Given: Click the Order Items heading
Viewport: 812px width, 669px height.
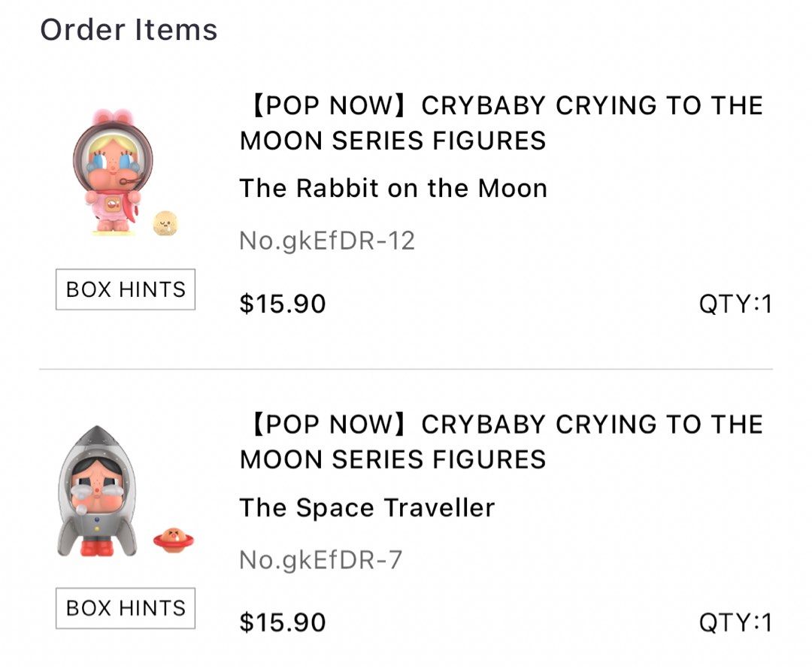Looking at the screenshot, I should point(129,30).
